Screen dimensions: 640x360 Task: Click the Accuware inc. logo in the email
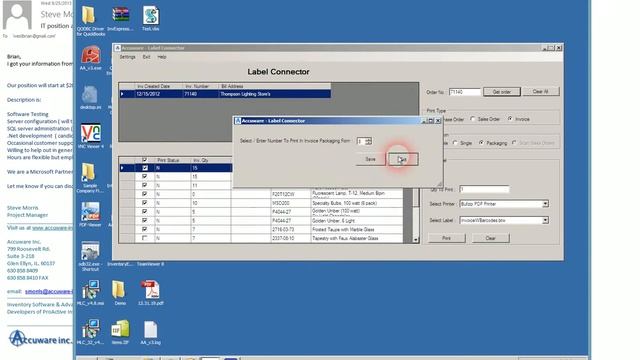pyautogui.click(x=40, y=338)
